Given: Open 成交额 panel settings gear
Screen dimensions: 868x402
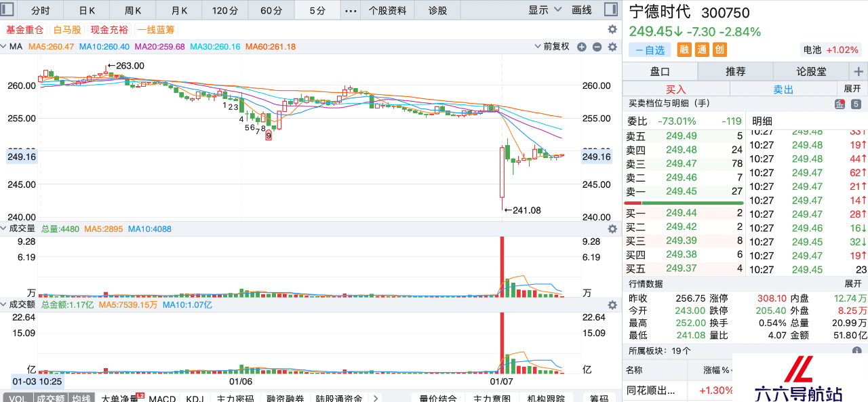Looking at the screenshot, I should tap(612, 305).
